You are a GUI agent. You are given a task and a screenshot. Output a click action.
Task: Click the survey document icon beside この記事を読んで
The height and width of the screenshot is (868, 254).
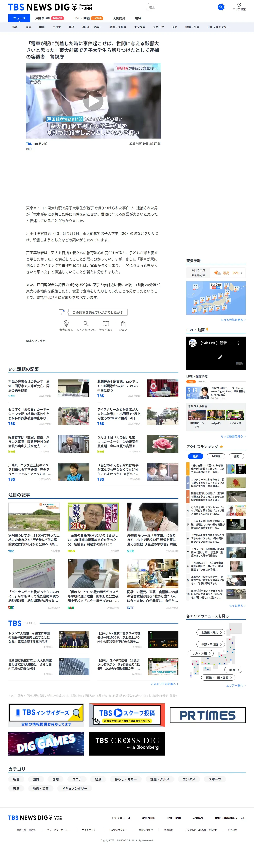click(62, 312)
